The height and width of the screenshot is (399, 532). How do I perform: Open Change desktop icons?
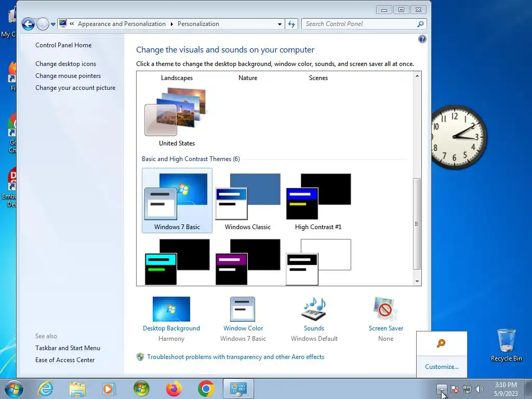coord(66,64)
